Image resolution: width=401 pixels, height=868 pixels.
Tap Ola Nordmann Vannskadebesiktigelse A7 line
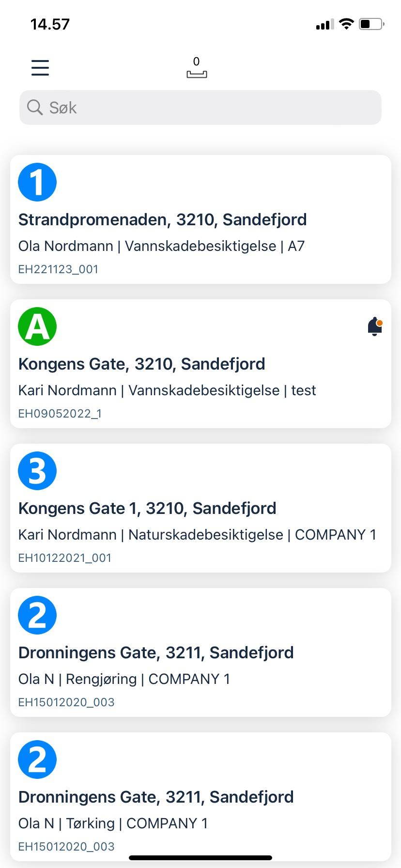(x=161, y=246)
